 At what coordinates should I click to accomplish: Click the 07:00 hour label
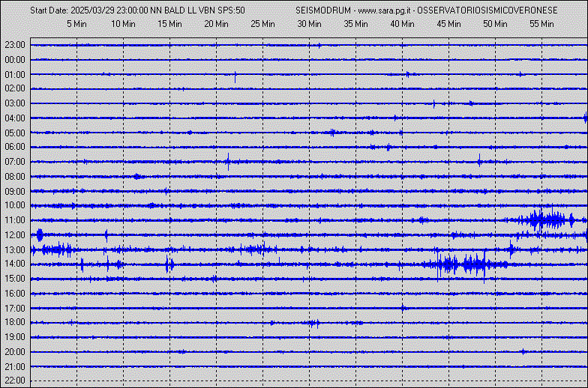(15, 162)
